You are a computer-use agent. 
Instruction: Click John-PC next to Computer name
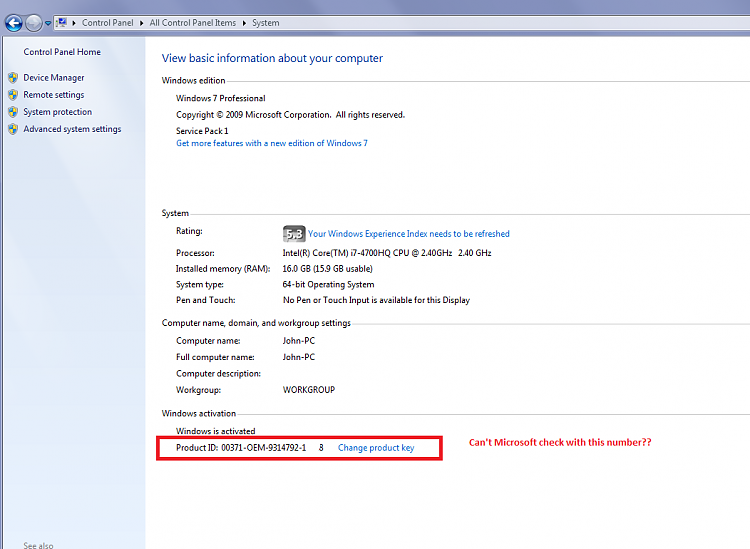(299, 341)
